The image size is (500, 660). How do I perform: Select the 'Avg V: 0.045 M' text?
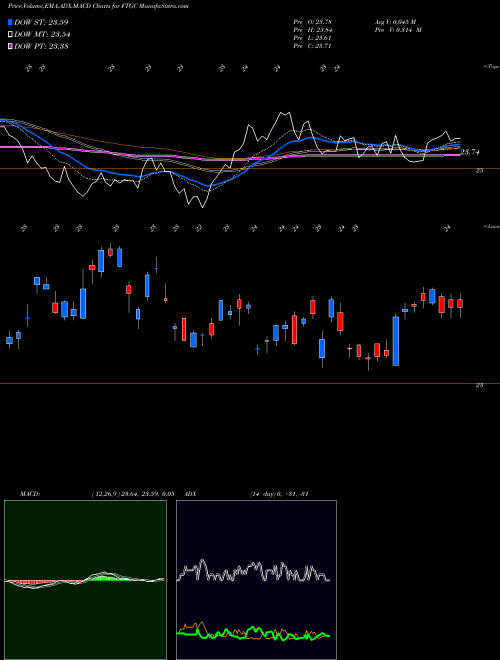coord(395,22)
